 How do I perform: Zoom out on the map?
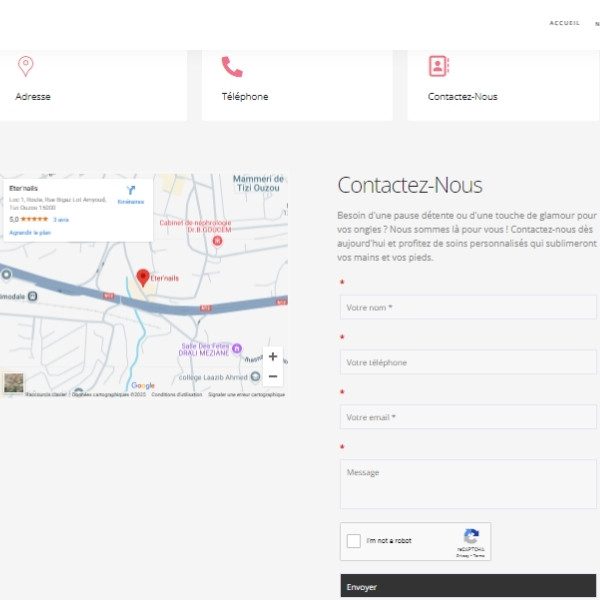272,376
